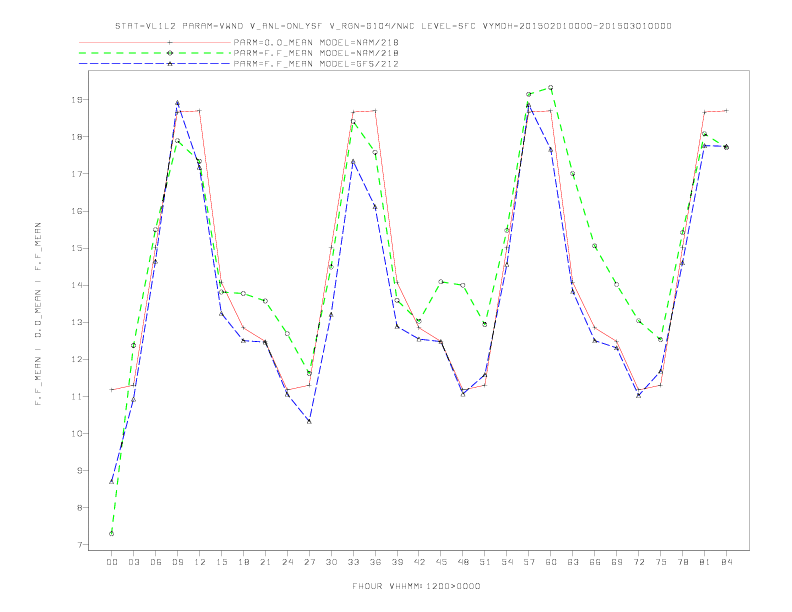Click green circle data point at hour 69
This screenshot has height=612, width=792.
pyautogui.click(x=617, y=284)
